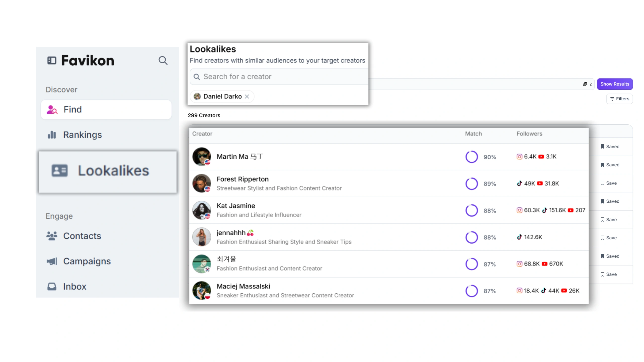Go to Contacts in Engage section
This screenshot has height=362, width=644.
pos(82,236)
